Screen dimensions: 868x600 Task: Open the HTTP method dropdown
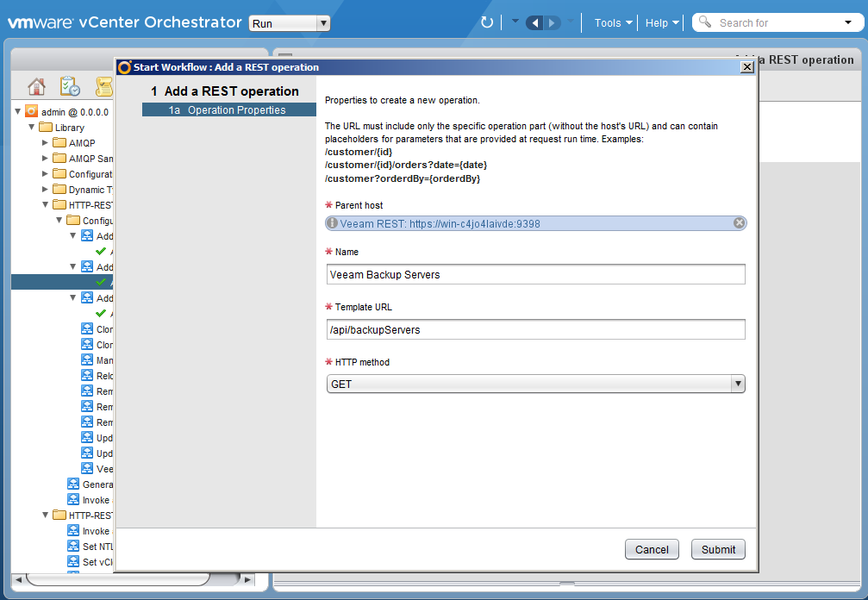[739, 384]
